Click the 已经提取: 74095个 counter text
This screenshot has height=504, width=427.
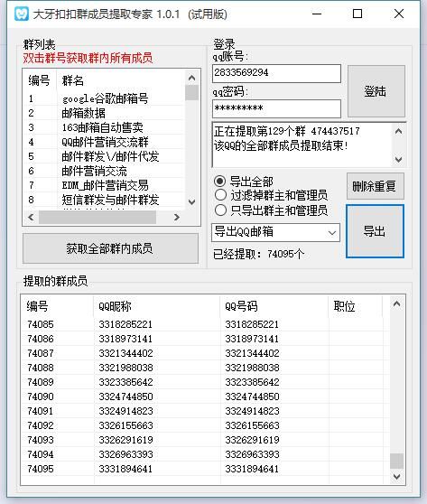(259, 254)
